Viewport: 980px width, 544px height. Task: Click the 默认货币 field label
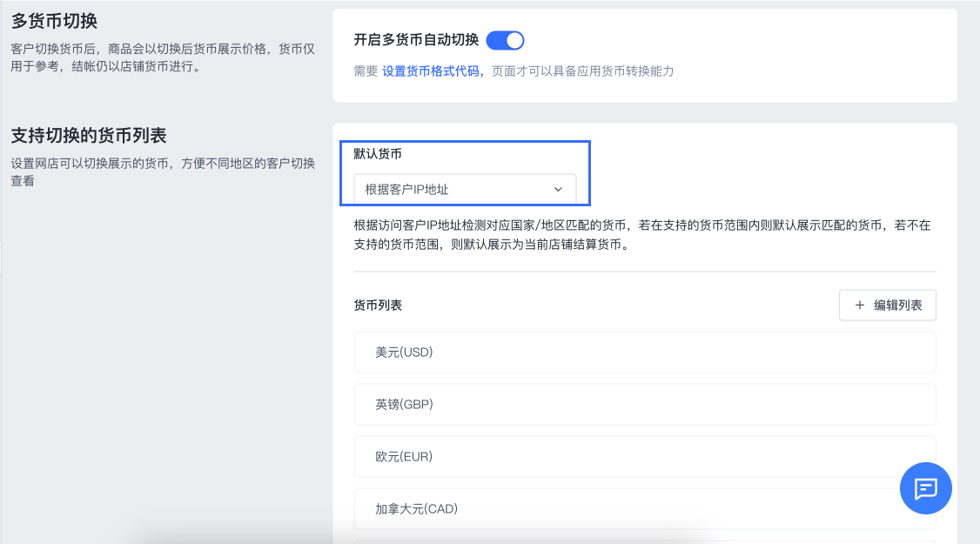(x=378, y=154)
